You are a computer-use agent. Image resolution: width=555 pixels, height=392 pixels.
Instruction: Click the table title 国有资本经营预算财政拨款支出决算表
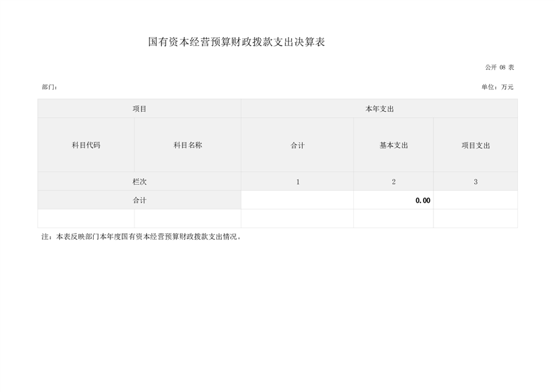[x=237, y=43]
